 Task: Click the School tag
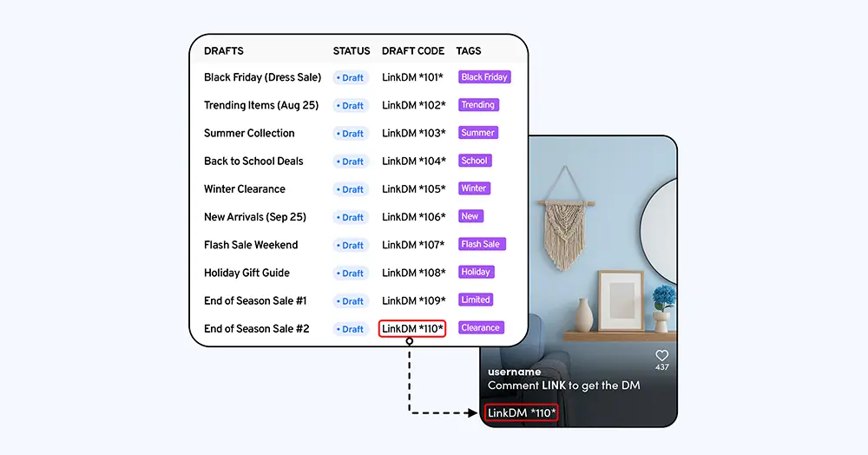pos(475,161)
